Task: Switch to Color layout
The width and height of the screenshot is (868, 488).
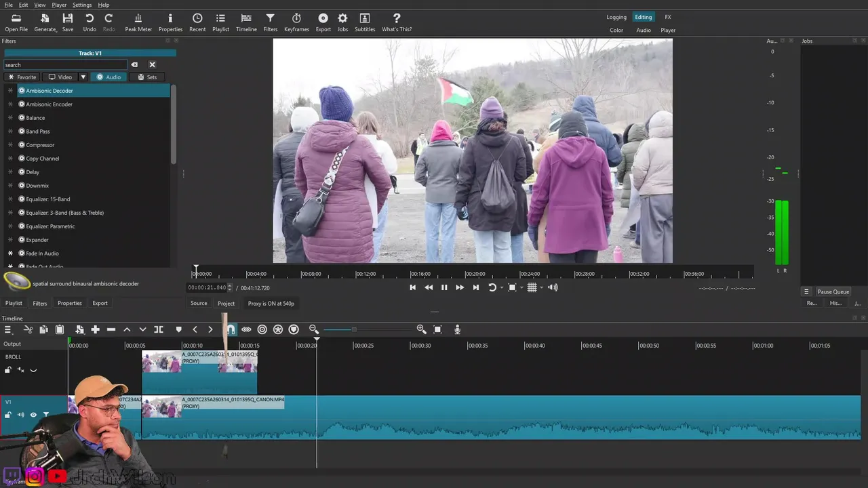Action: pos(616,30)
